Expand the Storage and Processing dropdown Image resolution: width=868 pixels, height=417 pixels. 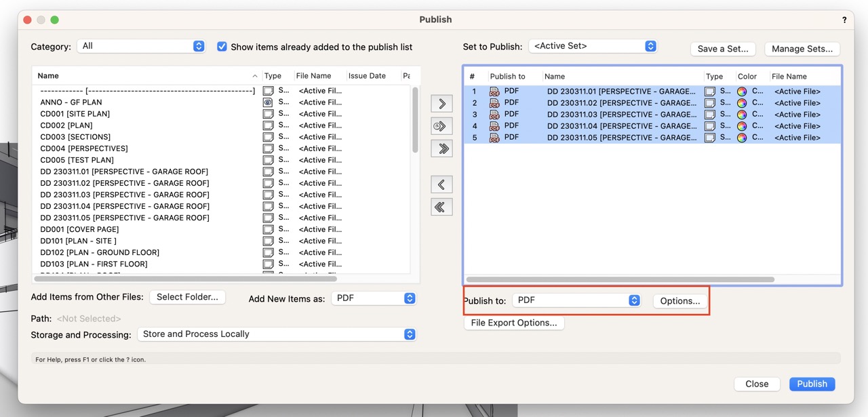276,334
